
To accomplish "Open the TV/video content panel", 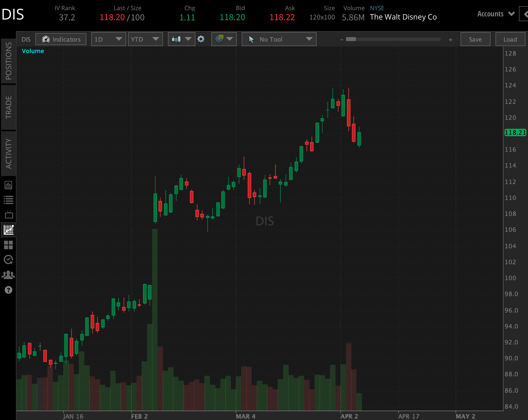I will click(x=9, y=215).
